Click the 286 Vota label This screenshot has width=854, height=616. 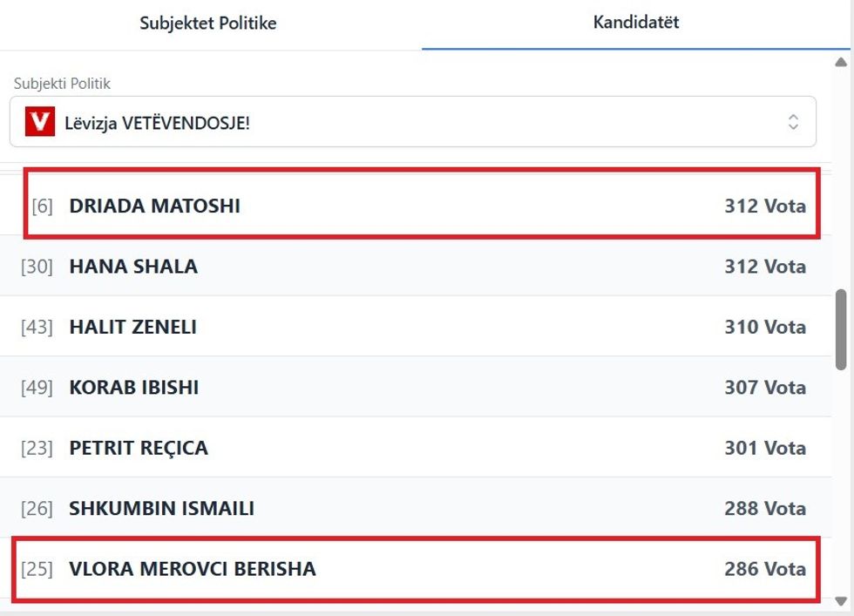[x=764, y=570]
